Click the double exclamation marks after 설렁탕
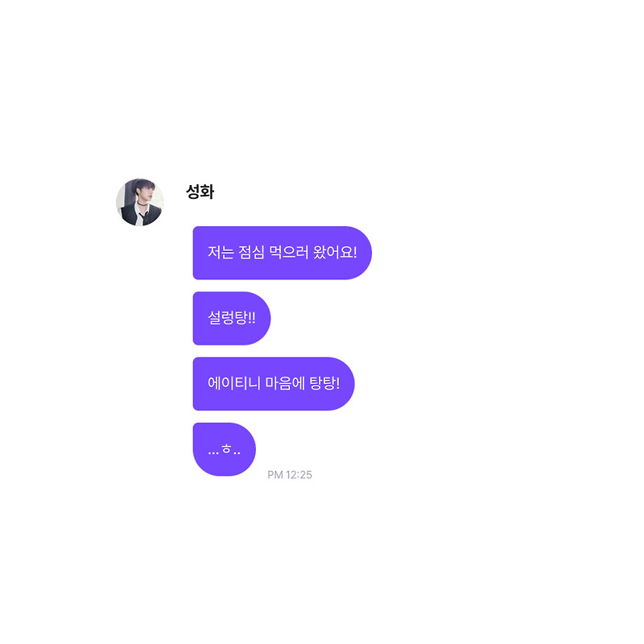The image size is (644, 644). 251,318
